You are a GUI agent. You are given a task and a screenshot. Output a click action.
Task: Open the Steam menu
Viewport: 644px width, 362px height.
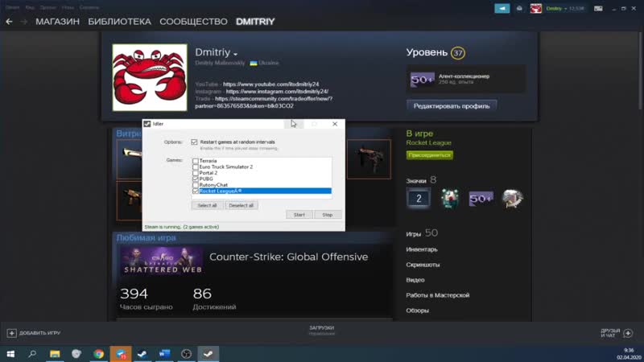coord(12,7)
